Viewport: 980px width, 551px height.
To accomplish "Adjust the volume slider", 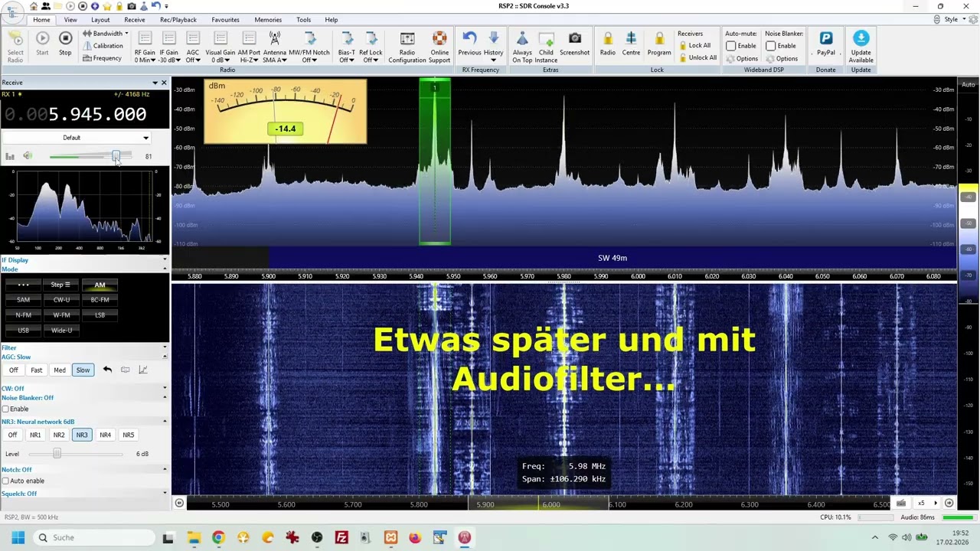I will tap(116, 156).
